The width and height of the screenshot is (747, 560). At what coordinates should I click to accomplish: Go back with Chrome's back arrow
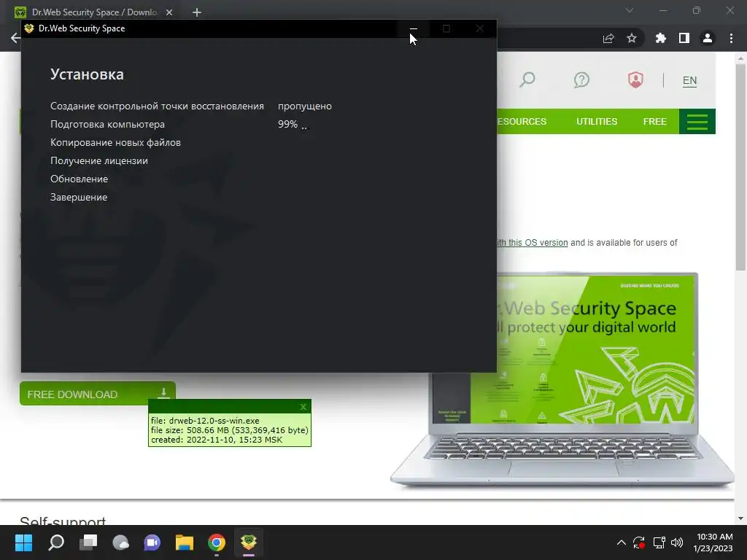(x=15, y=38)
